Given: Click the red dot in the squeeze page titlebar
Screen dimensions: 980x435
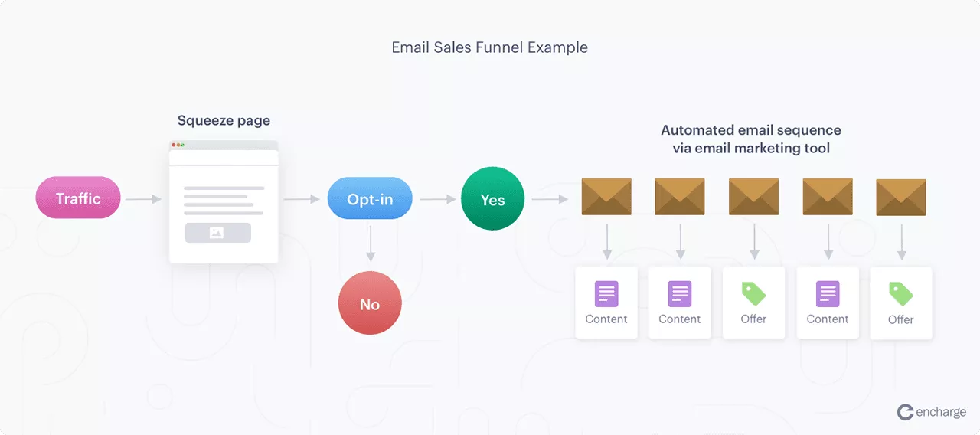Looking at the screenshot, I should tap(174, 145).
